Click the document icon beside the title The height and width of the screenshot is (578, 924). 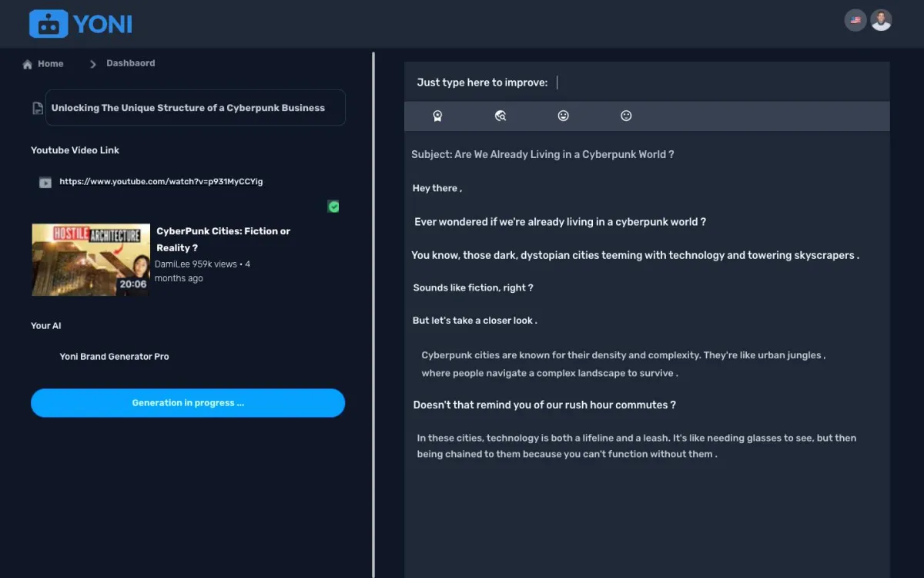point(37,108)
